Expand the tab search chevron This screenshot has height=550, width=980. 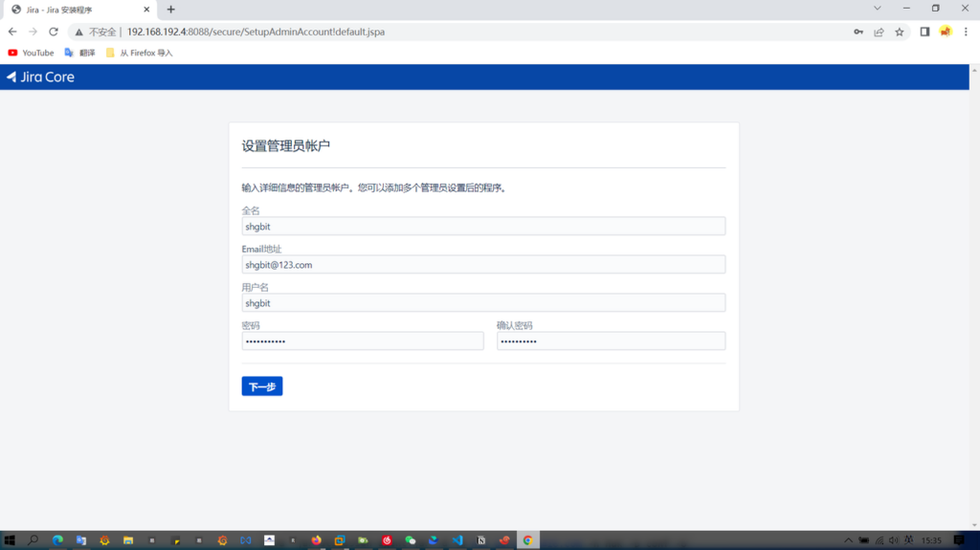877,9
